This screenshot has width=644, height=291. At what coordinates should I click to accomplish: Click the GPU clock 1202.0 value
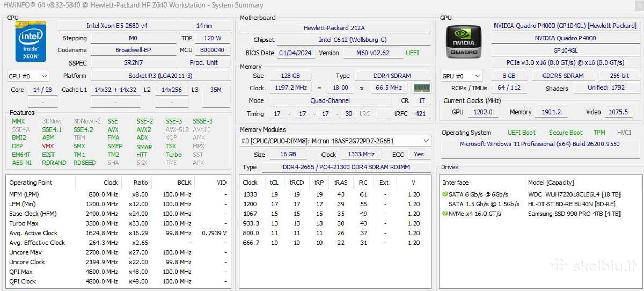point(482,112)
